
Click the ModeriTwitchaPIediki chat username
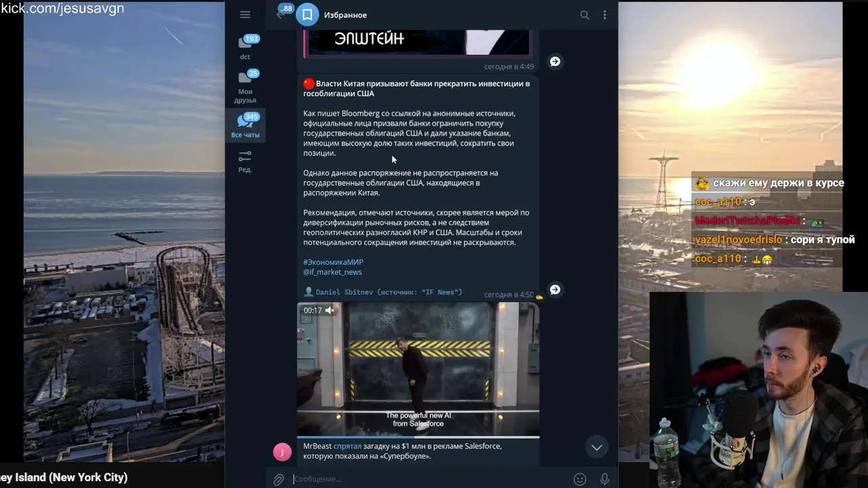click(749, 221)
